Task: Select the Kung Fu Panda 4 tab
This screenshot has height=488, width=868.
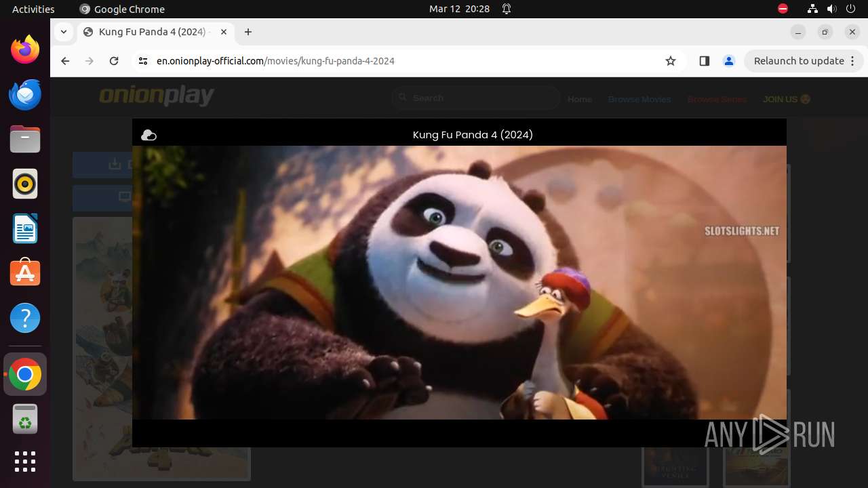Action: [x=155, y=32]
